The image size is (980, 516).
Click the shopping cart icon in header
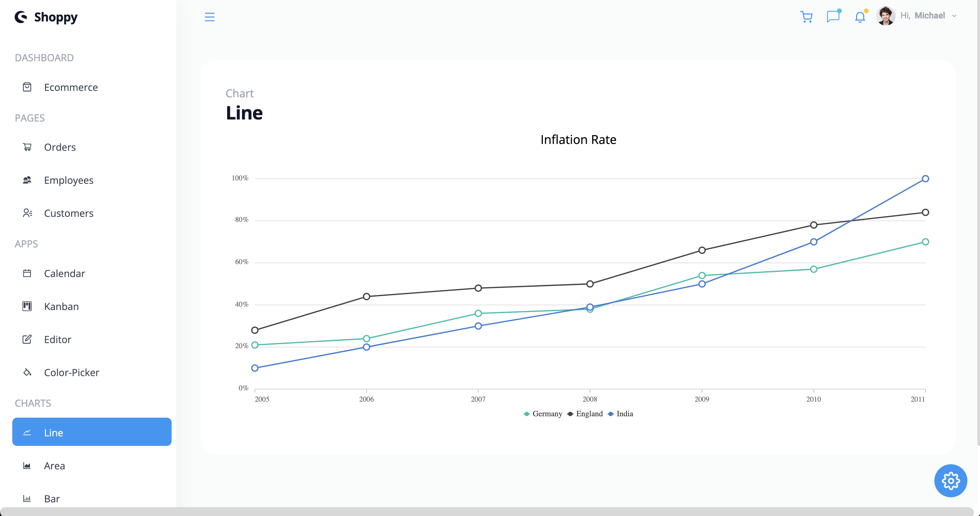(807, 16)
